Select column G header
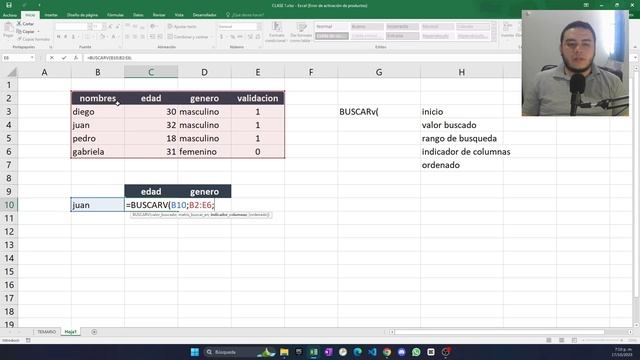 379,72
